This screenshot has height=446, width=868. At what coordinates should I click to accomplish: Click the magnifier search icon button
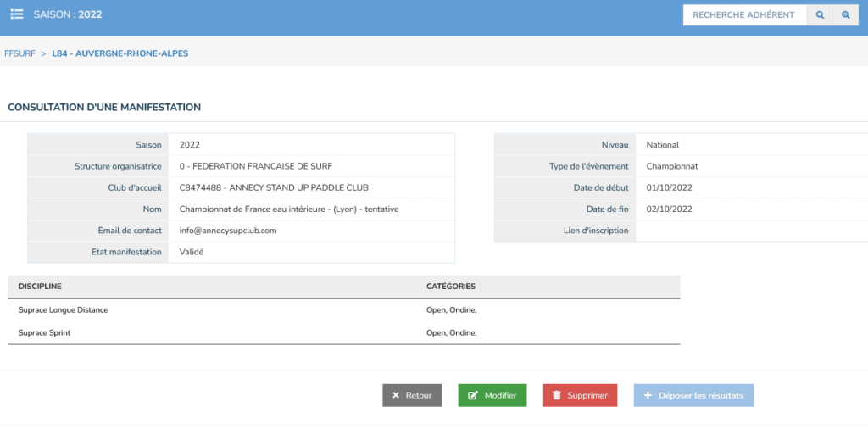[820, 15]
